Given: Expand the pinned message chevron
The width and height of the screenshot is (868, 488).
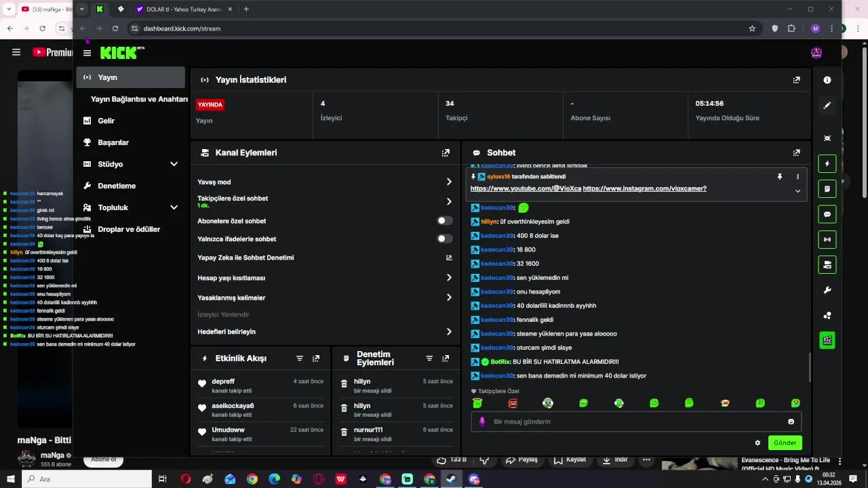Looking at the screenshot, I should click(797, 191).
